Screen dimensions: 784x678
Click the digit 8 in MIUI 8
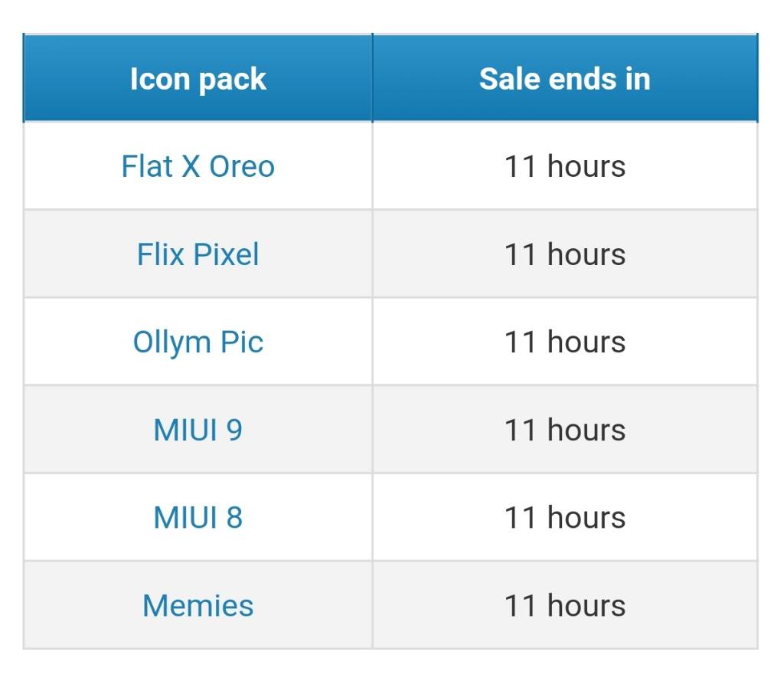234,517
